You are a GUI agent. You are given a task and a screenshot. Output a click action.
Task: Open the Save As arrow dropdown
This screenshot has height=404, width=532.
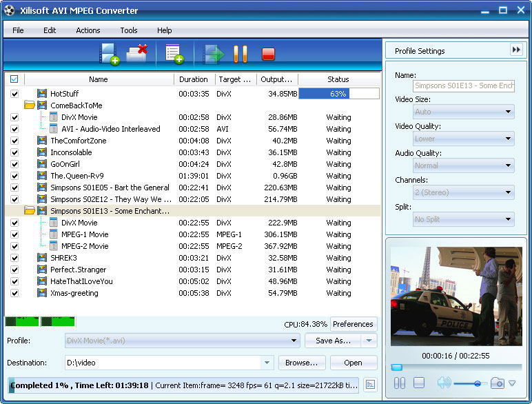[369, 341]
